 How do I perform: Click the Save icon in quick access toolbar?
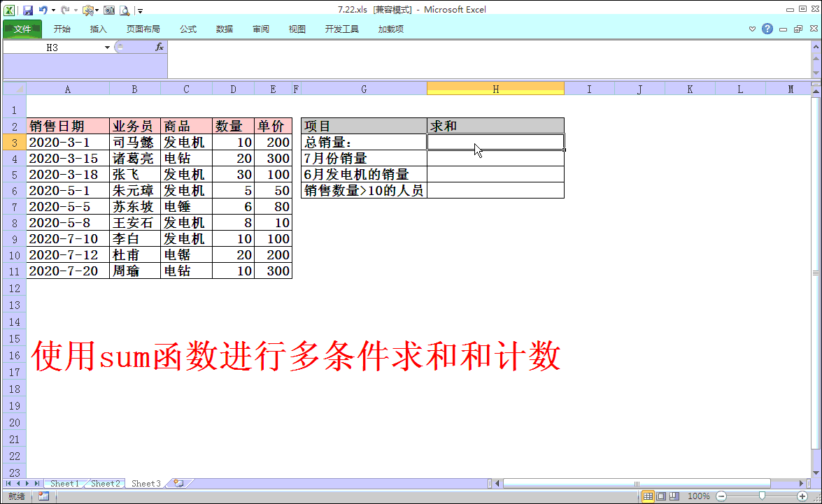pyautogui.click(x=28, y=10)
